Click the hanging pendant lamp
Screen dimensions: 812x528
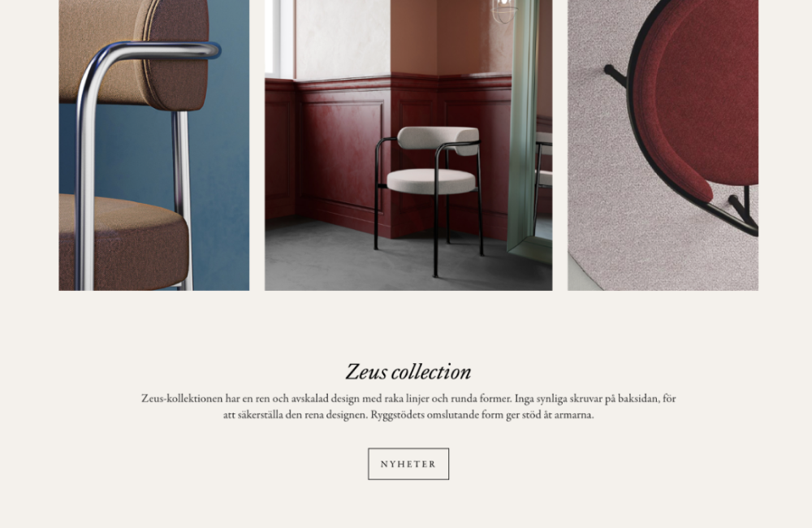504,11
